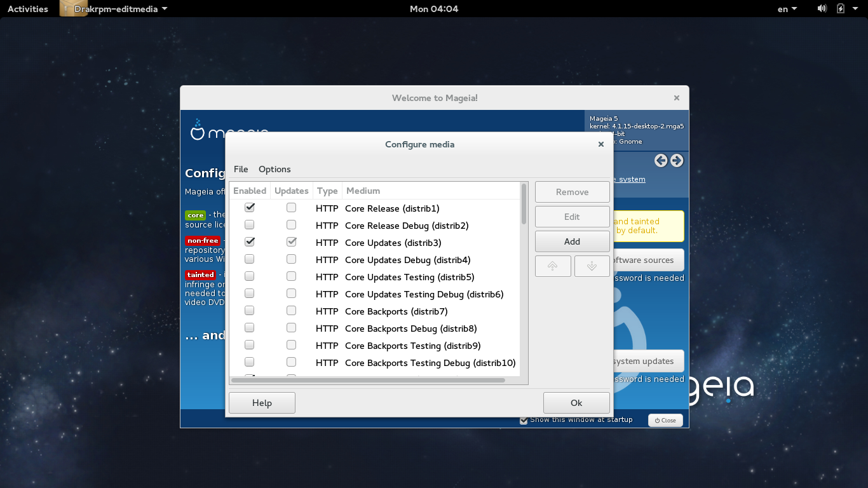
Task: Select Core Updates Debug (distrib4) row
Action: point(374,259)
